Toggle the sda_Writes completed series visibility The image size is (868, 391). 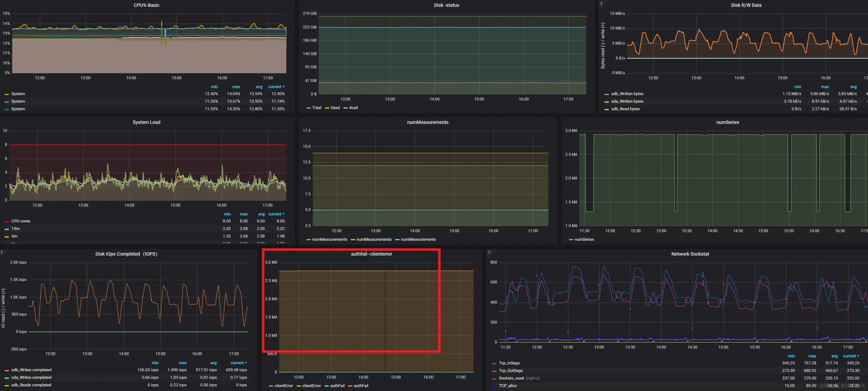coord(31,377)
